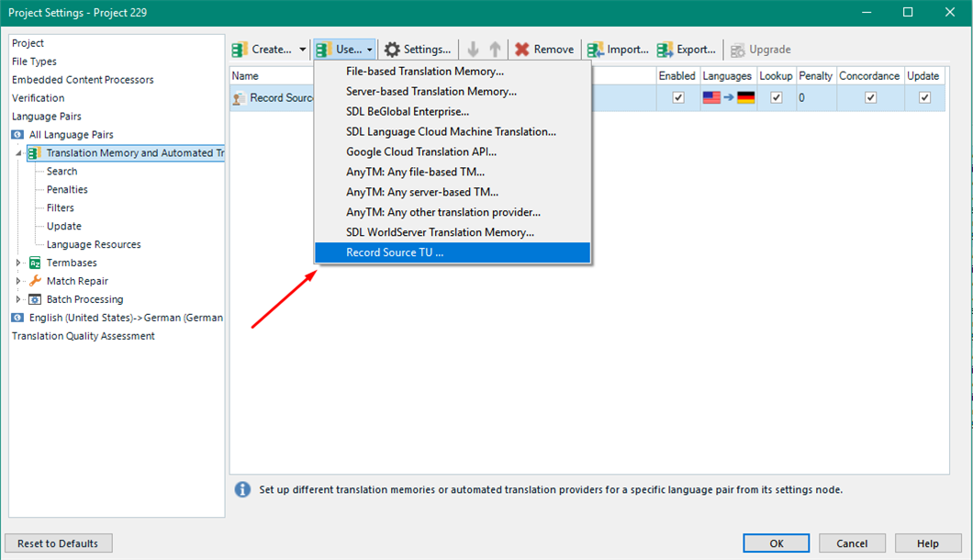Click the OK button
The width and height of the screenshot is (973, 560).
pyautogui.click(x=777, y=543)
